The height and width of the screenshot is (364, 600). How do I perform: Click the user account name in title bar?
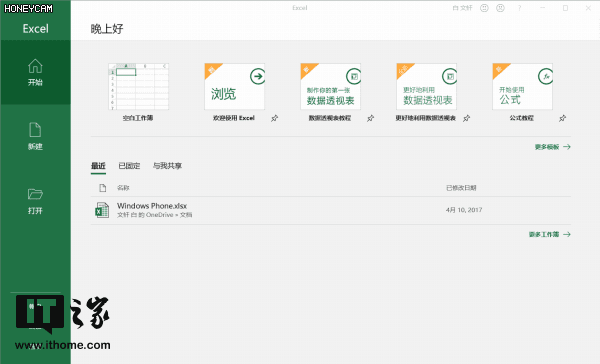coord(463,8)
